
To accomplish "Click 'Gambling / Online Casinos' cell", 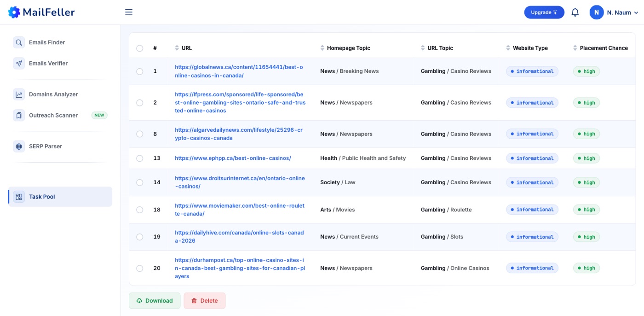I will pos(455,268).
